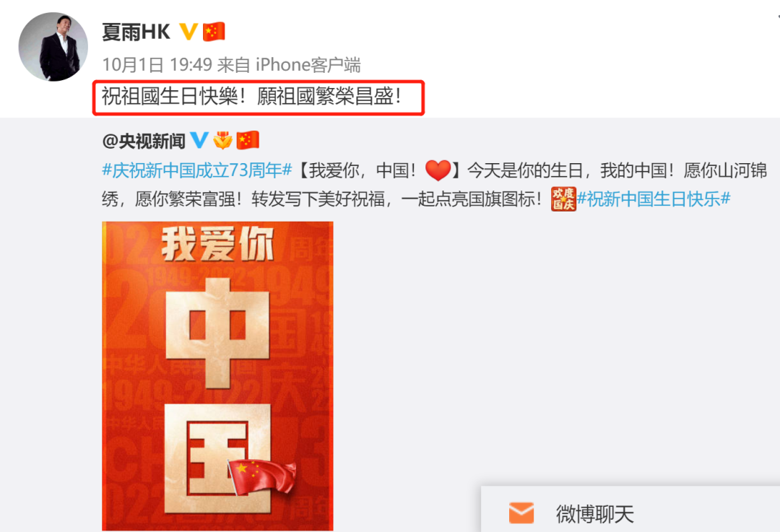Click the orange envelope chat icon
This screenshot has height=532, width=780.
(x=521, y=513)
